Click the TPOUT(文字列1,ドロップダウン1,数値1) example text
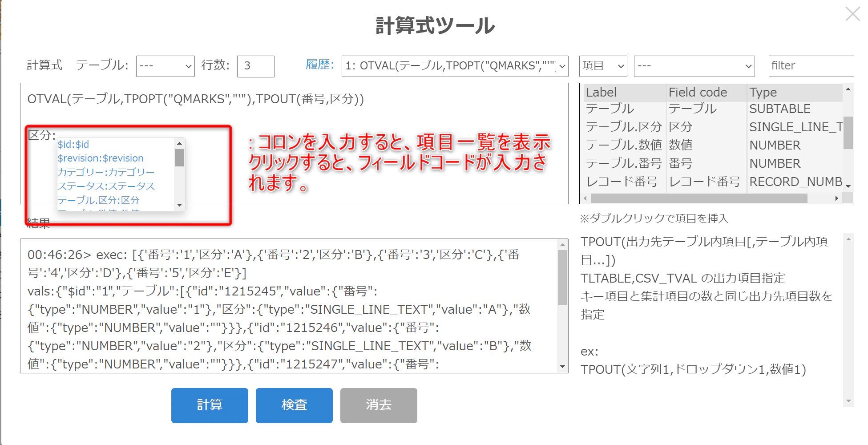This screenshot has height=445, width=868. (x=693, y=369)
